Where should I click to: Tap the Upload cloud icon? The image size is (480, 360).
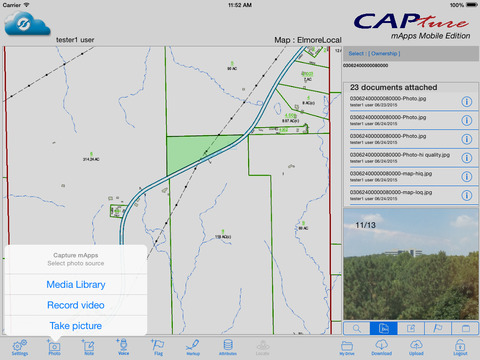pos(416,347)
